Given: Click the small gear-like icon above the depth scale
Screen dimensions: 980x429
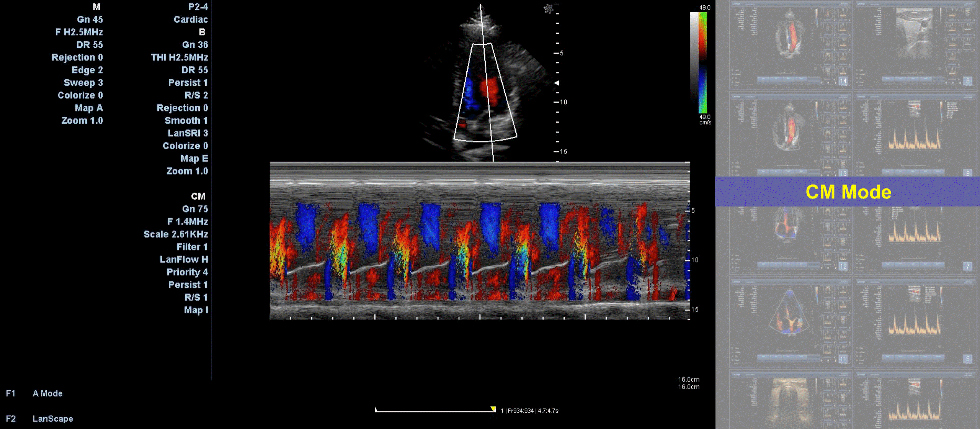Looking at the screenshot, I should tap(548, 8).
